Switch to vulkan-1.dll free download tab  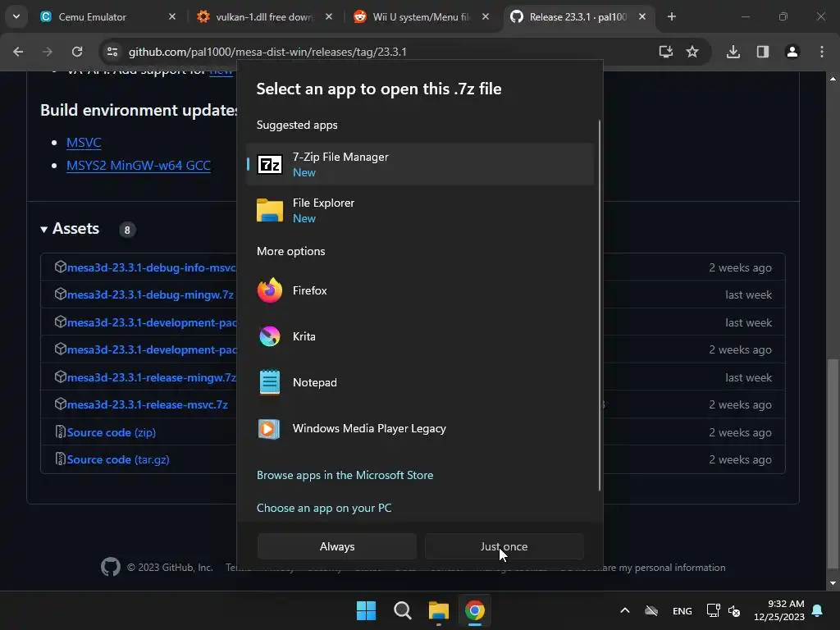[x=265, y=16]
